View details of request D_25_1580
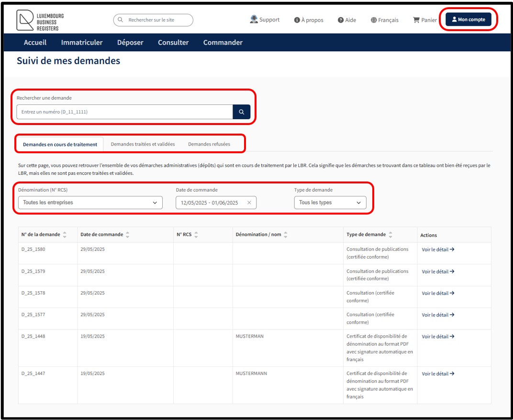 click(437, 250)
